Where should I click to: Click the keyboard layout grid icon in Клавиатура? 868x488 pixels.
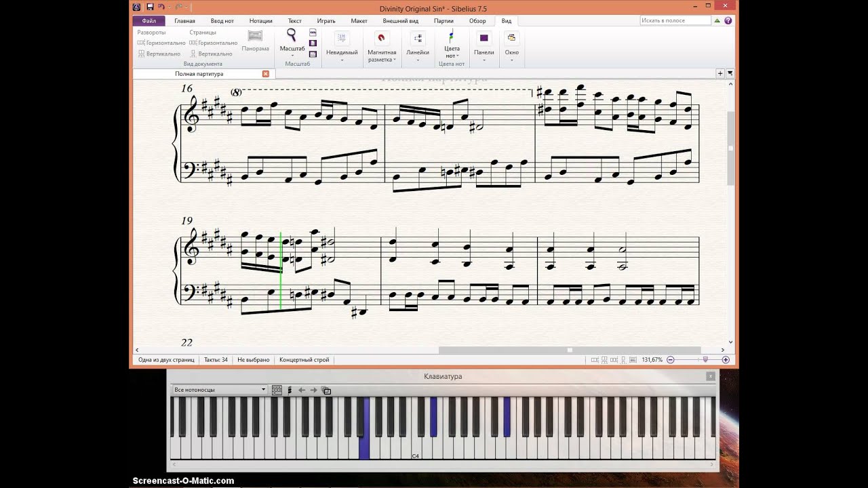[277, 390]
